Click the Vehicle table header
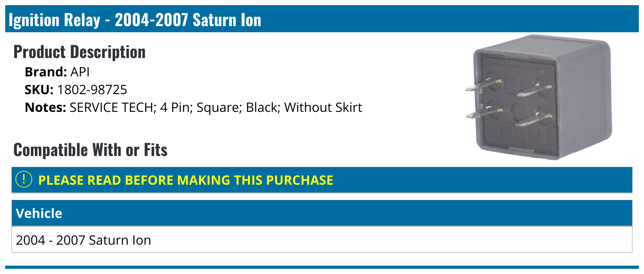 pyautogui.click(x=39, y=213)
